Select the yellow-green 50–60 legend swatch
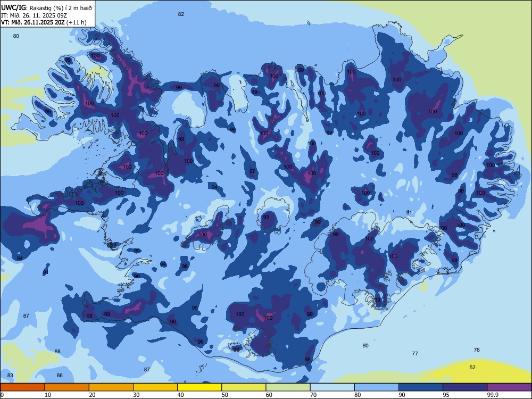Image resolution: width=532 pixels, height=399 pixels. pyautogui.click(x=244, y=387)
